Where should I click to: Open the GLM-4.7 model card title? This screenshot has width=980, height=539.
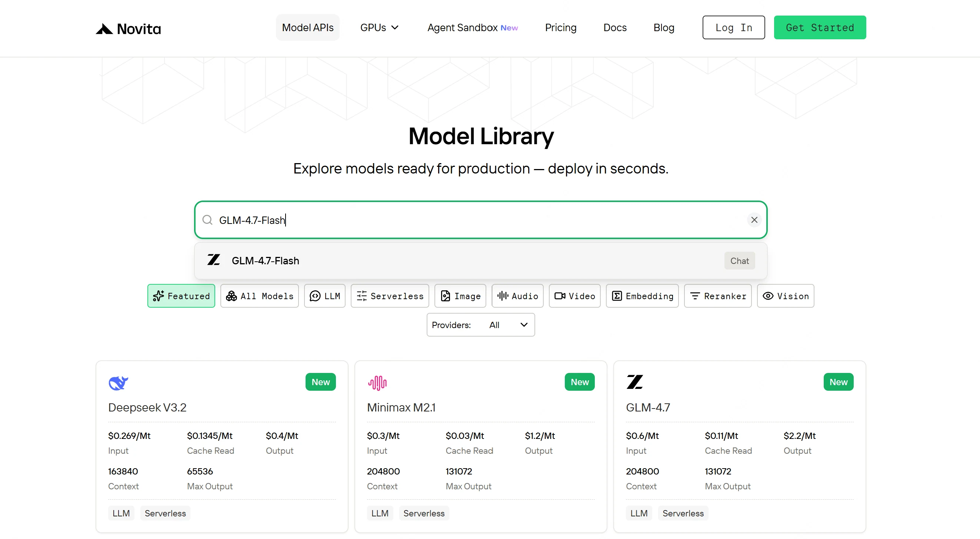[648, 407]
